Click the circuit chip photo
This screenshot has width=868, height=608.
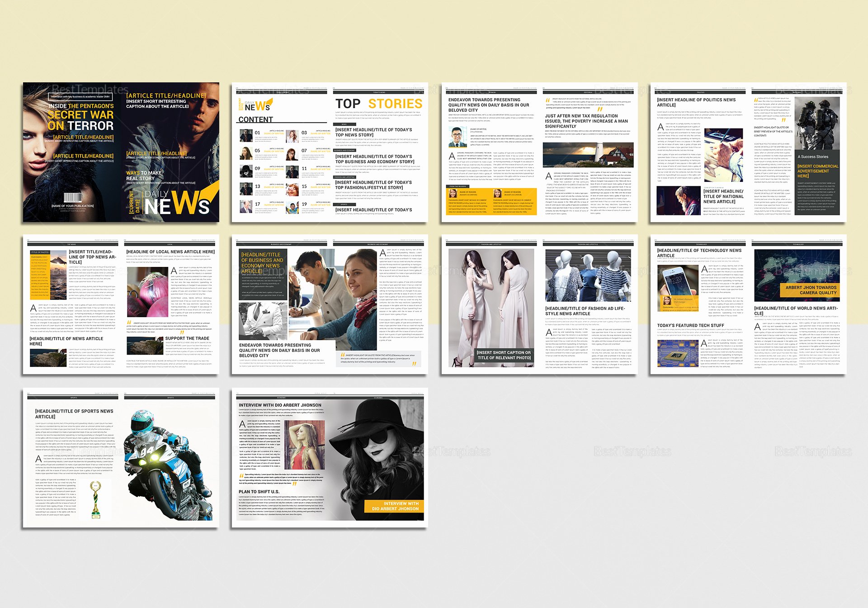click(677, 353)
